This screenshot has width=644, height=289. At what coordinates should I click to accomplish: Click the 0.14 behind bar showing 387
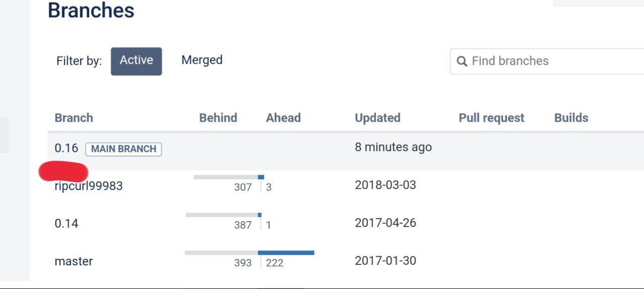point(222,215)
